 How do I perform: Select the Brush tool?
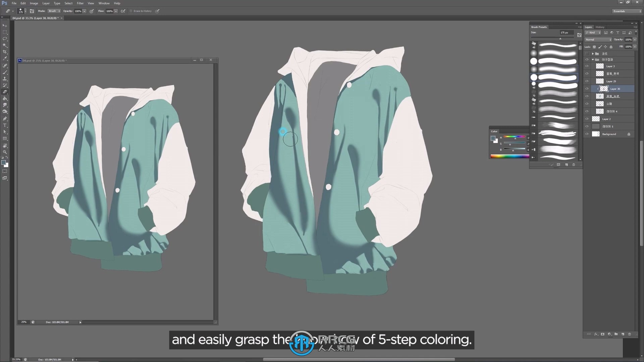point(5,72)
